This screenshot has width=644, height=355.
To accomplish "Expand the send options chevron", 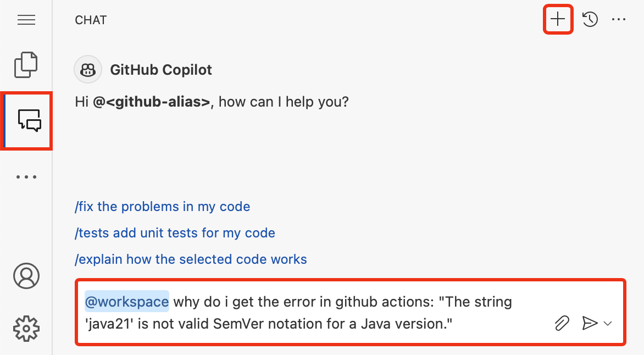I will 608,323.
